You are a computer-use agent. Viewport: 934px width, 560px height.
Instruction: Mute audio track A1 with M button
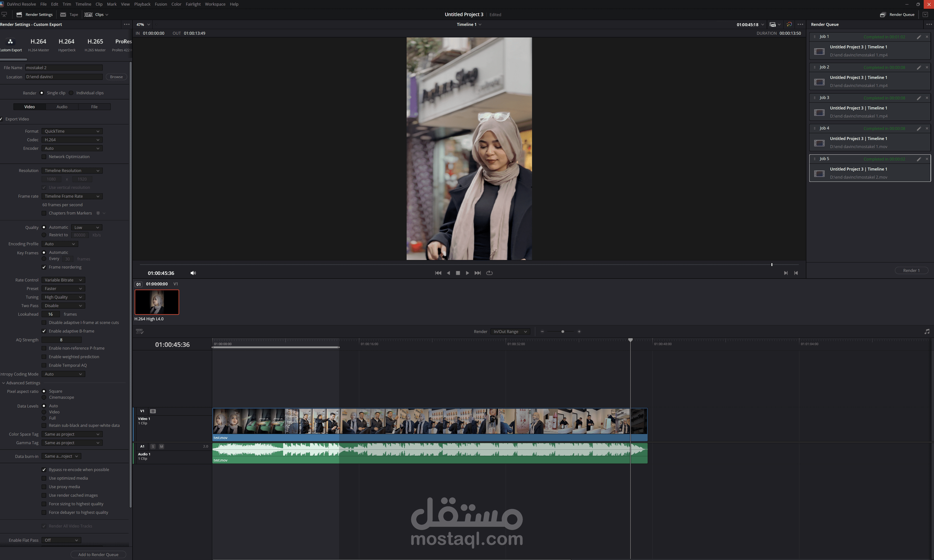click(161, 446)
